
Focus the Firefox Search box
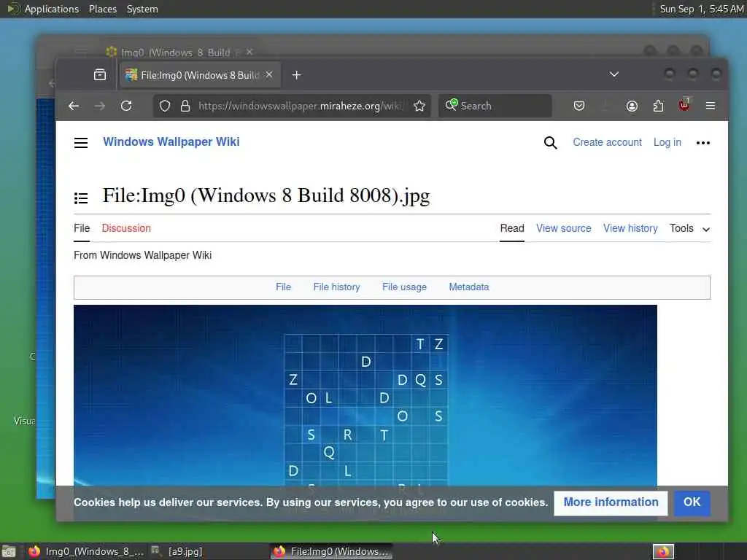495,106
